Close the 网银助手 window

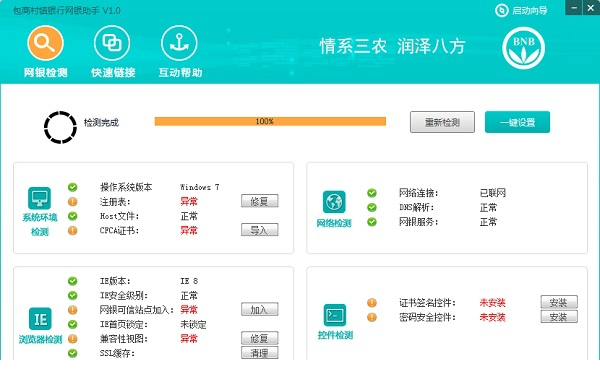[x=591, y=8]
